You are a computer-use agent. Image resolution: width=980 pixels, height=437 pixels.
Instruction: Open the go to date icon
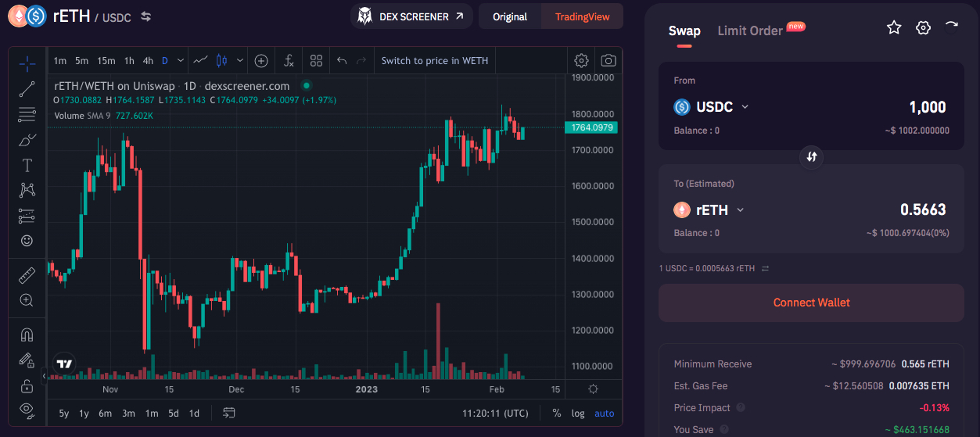pyautogui.click(x=229, y=413)
